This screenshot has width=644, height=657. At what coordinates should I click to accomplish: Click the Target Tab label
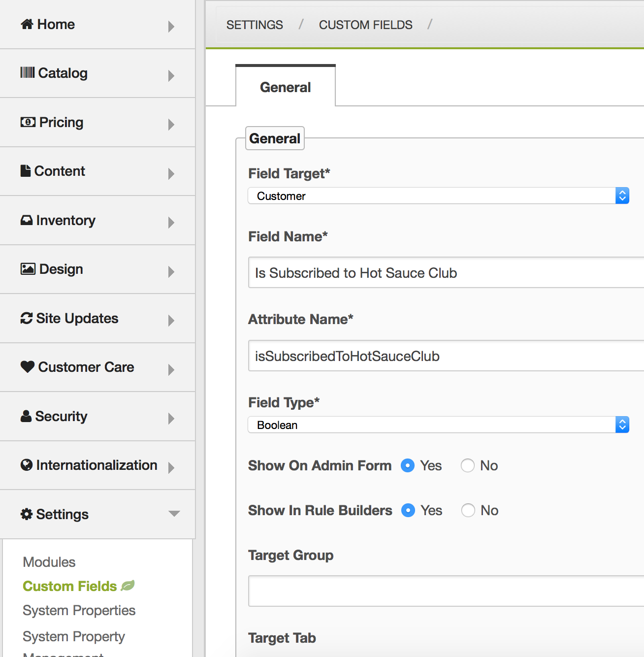(x=282, y=638)
